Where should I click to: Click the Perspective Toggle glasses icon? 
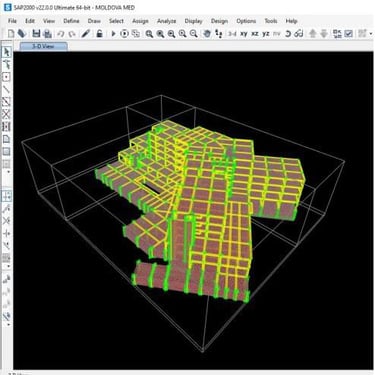298,34
